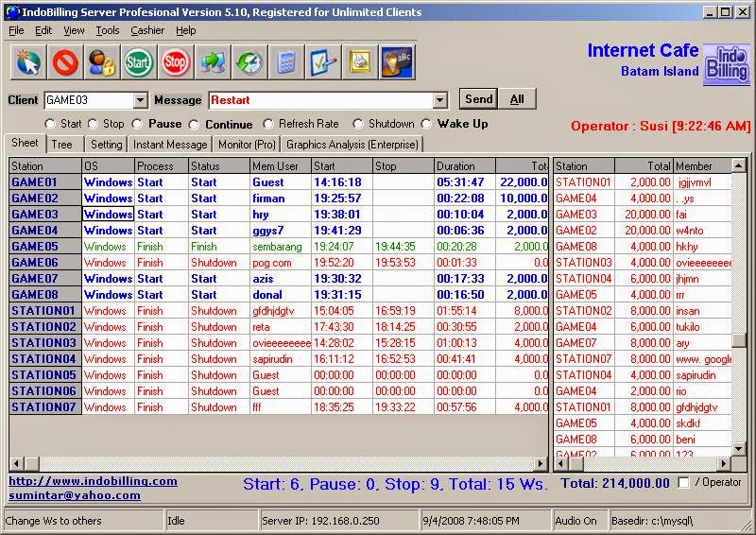
Task: Click the Send button
Action: (x=478, y=99)
